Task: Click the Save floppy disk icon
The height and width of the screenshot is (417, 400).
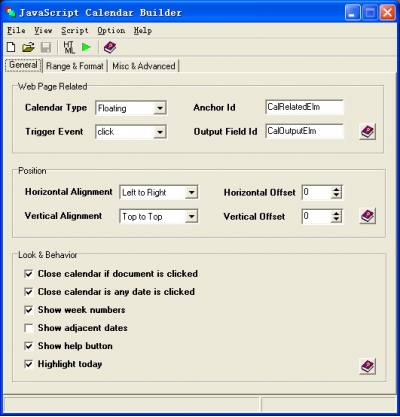Action: [x=46, y=47]
